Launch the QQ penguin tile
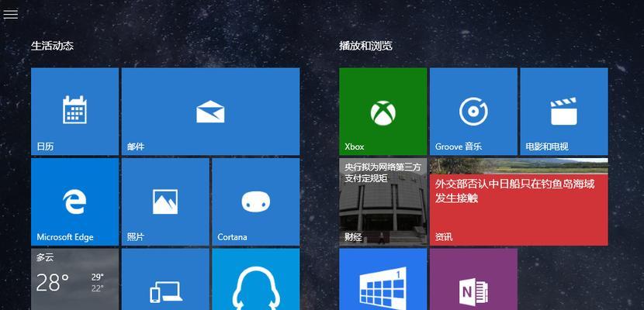The height and width of the screenshot is (310, 644). [255, 279]
